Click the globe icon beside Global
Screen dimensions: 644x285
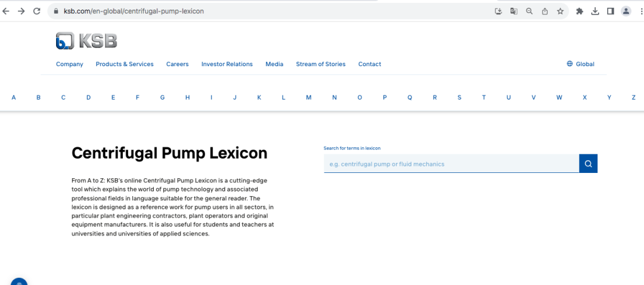coord(569,64)
